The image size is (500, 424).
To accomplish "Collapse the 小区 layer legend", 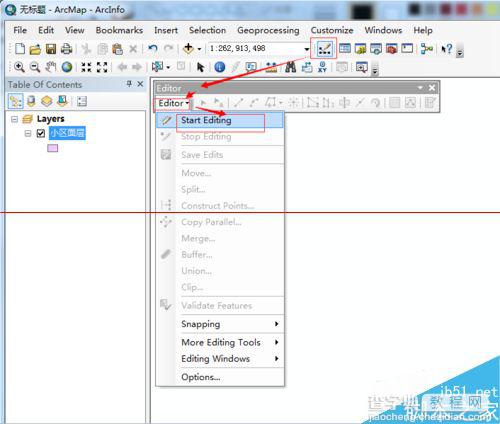I will pos(28,134).
